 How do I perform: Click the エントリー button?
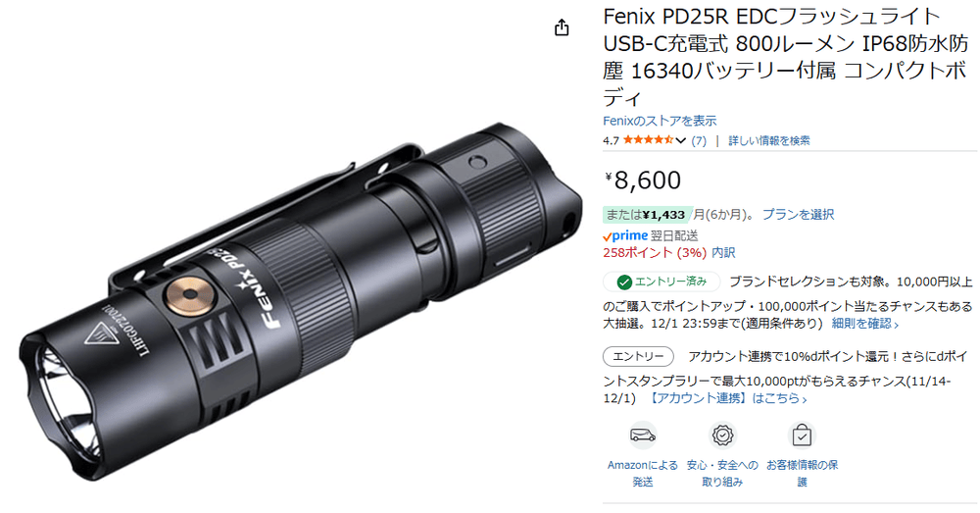638,357
